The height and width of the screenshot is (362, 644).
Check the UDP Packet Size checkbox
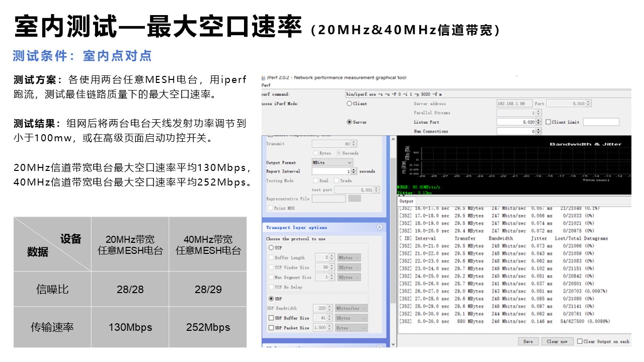coord(270,327)
